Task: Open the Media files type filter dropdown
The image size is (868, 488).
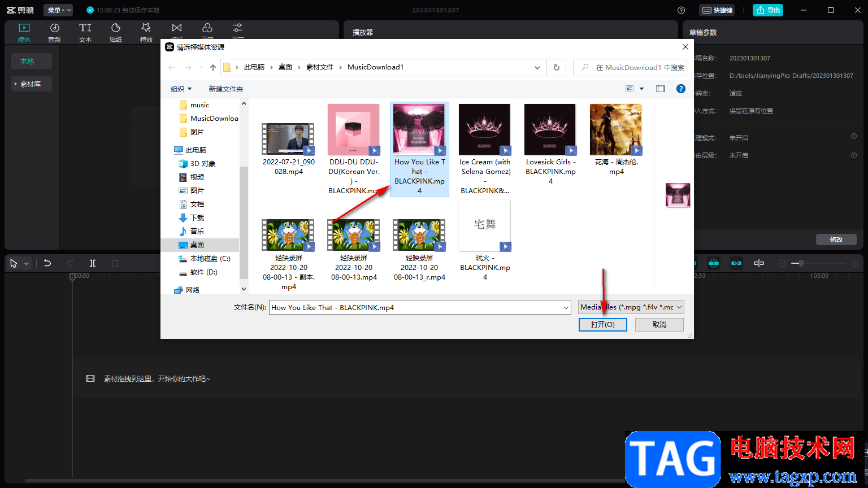Action: pos(631,307)
